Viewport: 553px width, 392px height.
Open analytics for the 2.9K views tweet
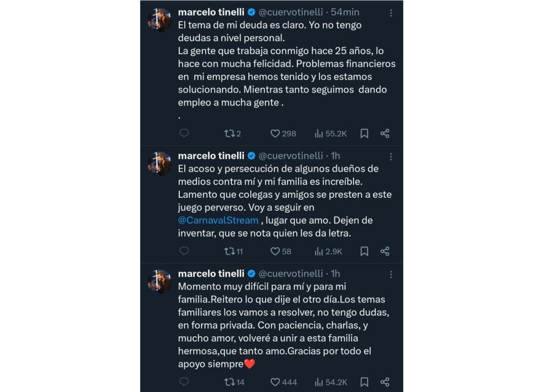point(318,251)
